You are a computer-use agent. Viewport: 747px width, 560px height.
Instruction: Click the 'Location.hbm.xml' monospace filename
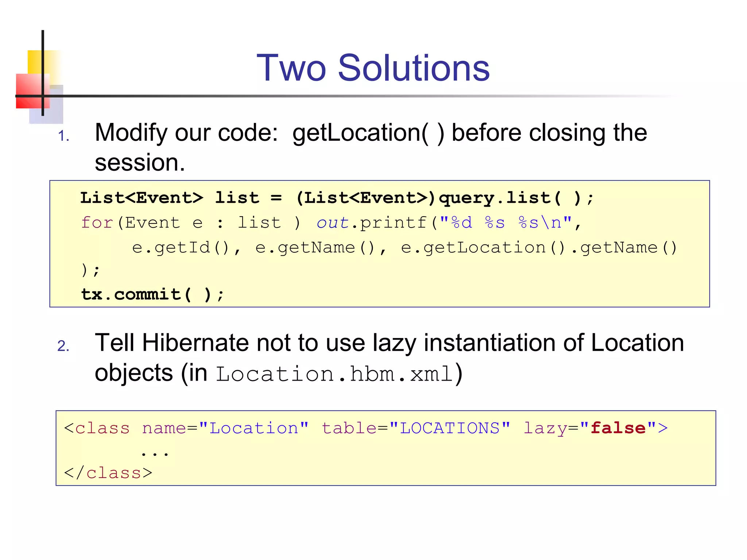(334, 374)
